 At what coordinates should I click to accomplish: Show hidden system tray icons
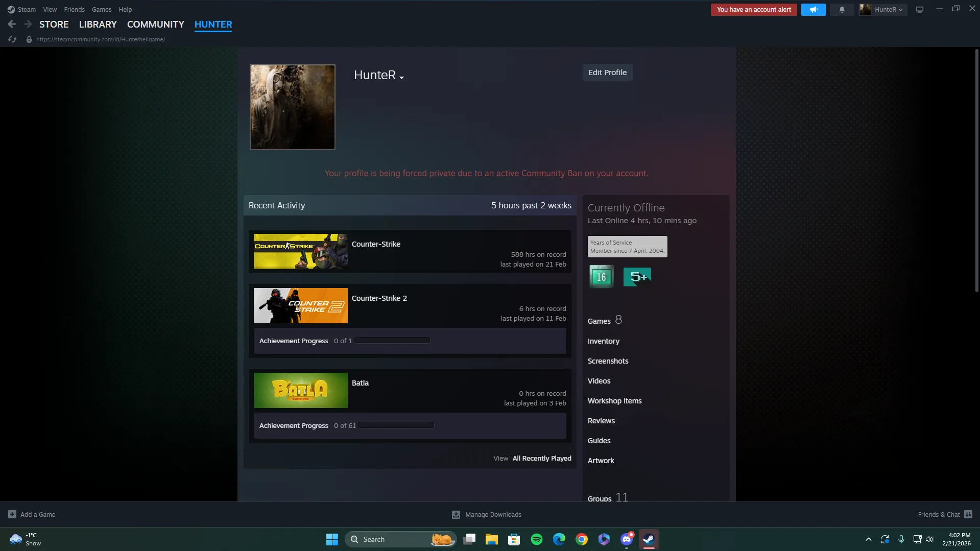pos(869,539)
